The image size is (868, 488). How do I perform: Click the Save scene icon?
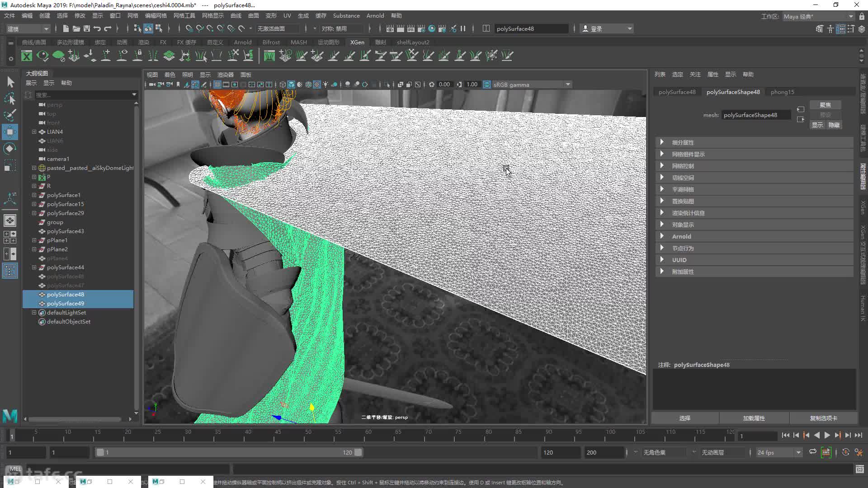(x=86, y=28)
